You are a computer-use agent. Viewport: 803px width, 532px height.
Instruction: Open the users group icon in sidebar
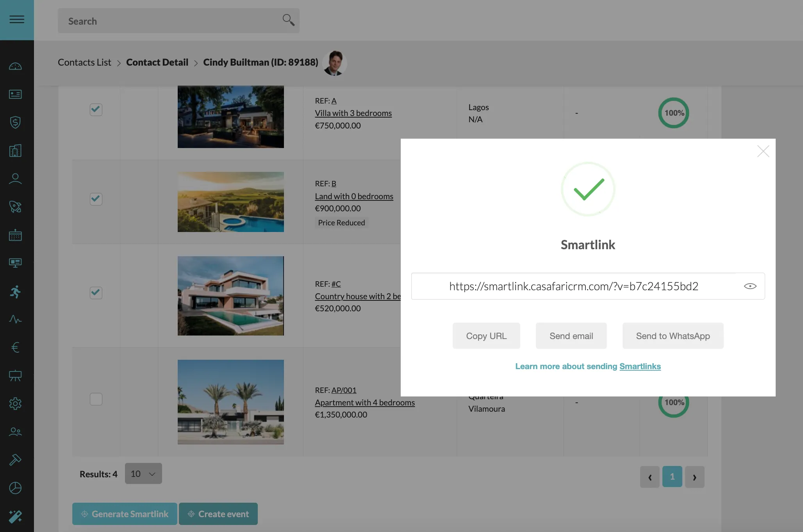click(15, 432)
